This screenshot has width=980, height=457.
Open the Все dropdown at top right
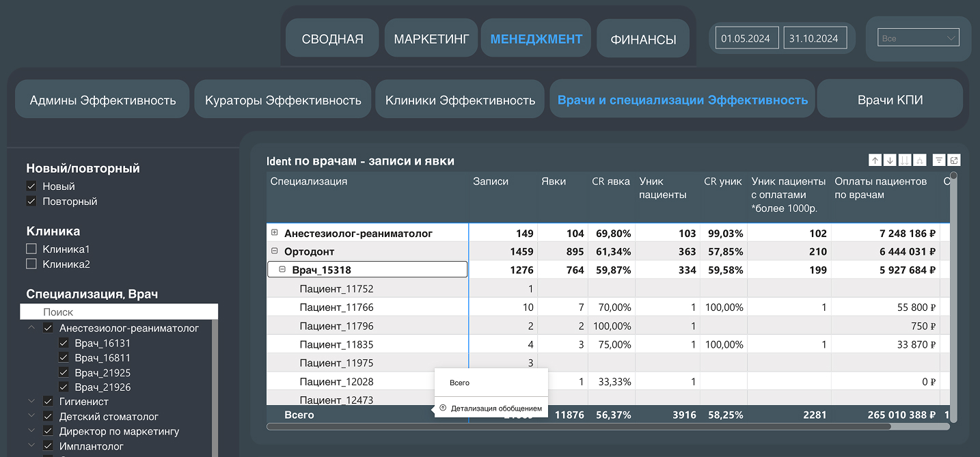(x=919, y=38)
